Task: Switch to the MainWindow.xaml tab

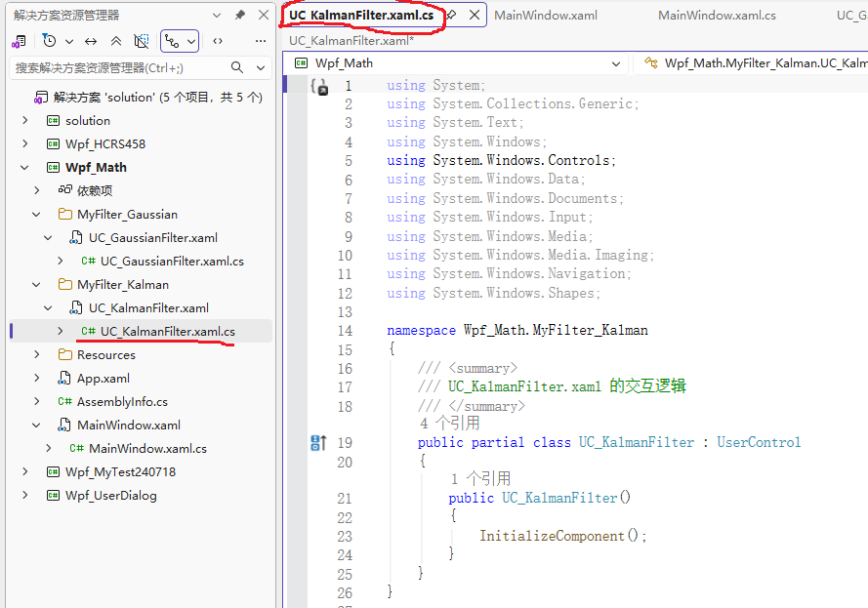Action: [x=545, y=16]
